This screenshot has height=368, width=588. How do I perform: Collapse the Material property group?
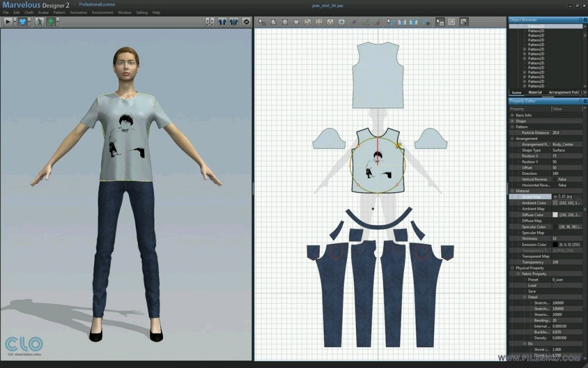tap(512, 191)
